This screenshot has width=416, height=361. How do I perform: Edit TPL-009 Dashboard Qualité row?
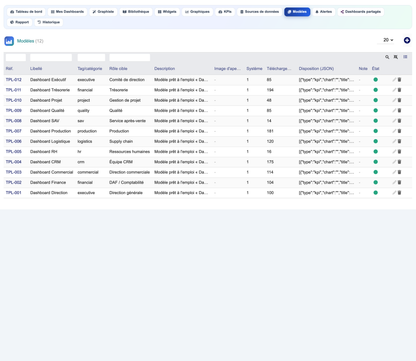point(394,110)
